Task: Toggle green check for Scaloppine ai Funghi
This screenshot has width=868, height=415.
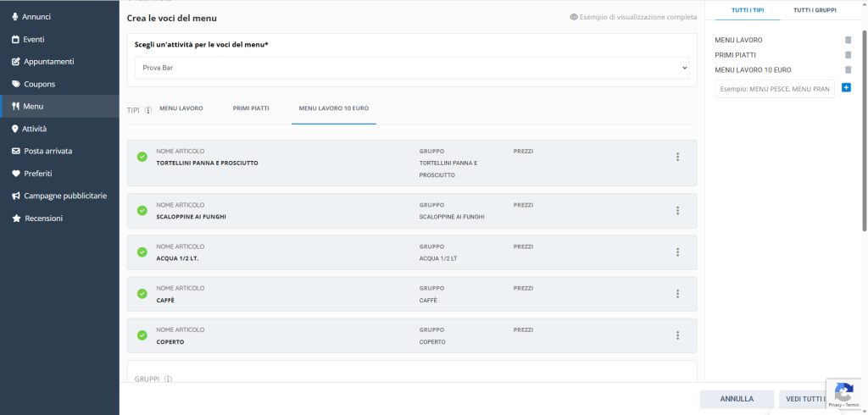Action: click(x=142, y=210)
